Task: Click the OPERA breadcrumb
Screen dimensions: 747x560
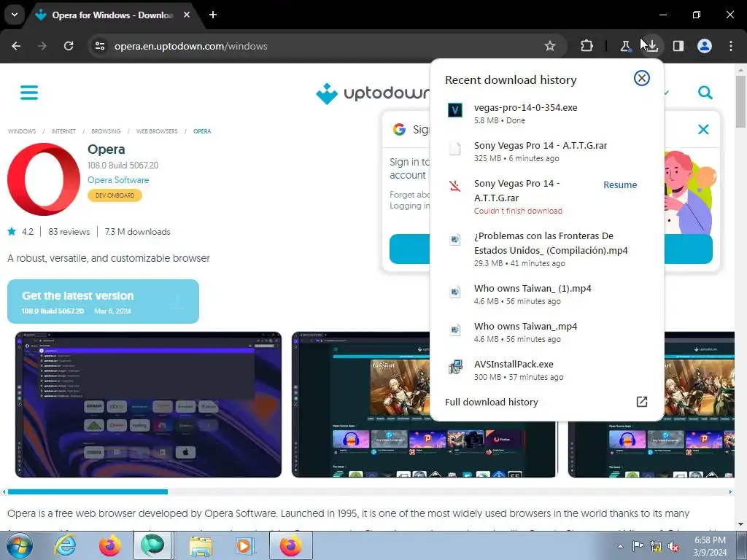Action: click(202, 131)
